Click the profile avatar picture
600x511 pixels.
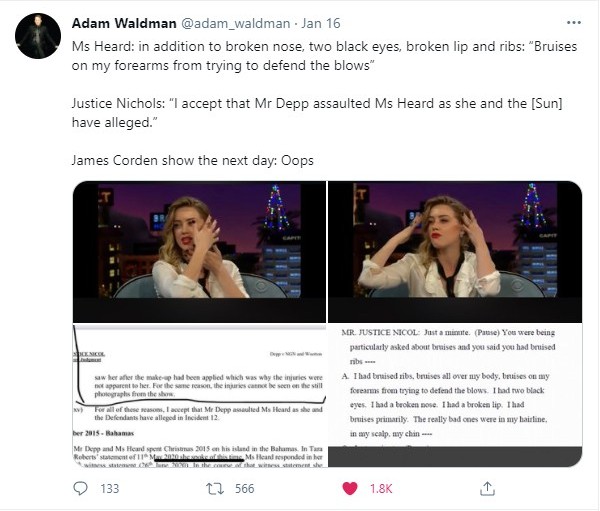[38, 36]
